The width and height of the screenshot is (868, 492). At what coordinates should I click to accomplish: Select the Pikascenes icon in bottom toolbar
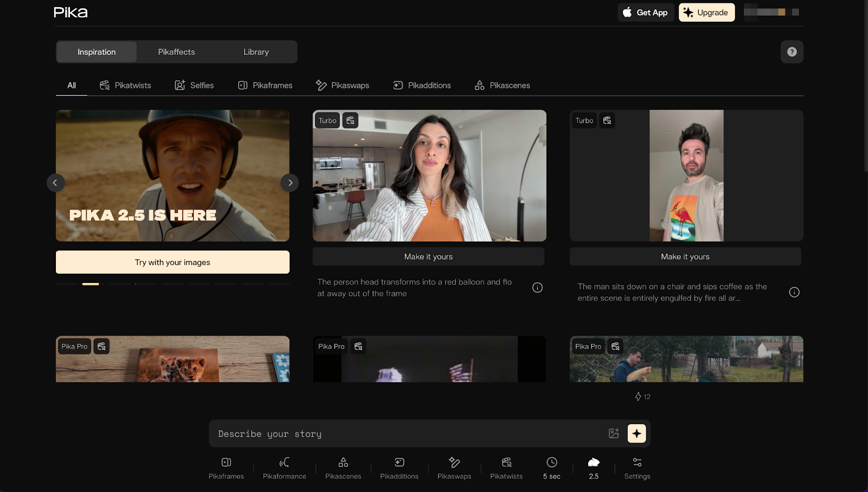click(x=343, y=468)
